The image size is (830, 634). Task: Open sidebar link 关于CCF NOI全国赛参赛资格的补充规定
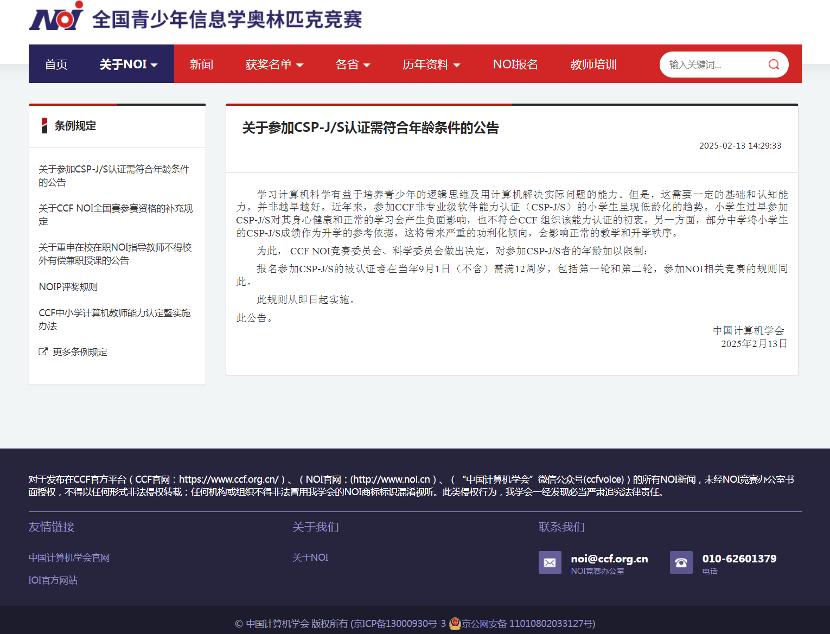pyautogui.click(x=116, y=215)
